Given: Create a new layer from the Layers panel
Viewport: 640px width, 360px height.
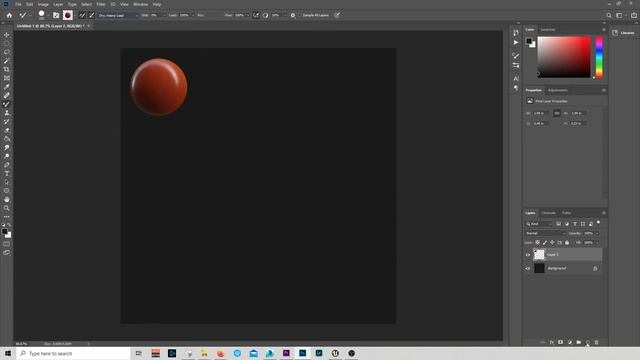Looking at the screenshot, I should click(588, 342).
